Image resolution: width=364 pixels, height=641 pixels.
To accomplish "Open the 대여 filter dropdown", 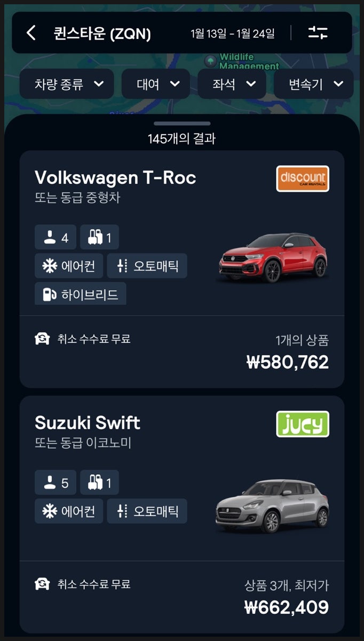I will [x=156, y=84].
